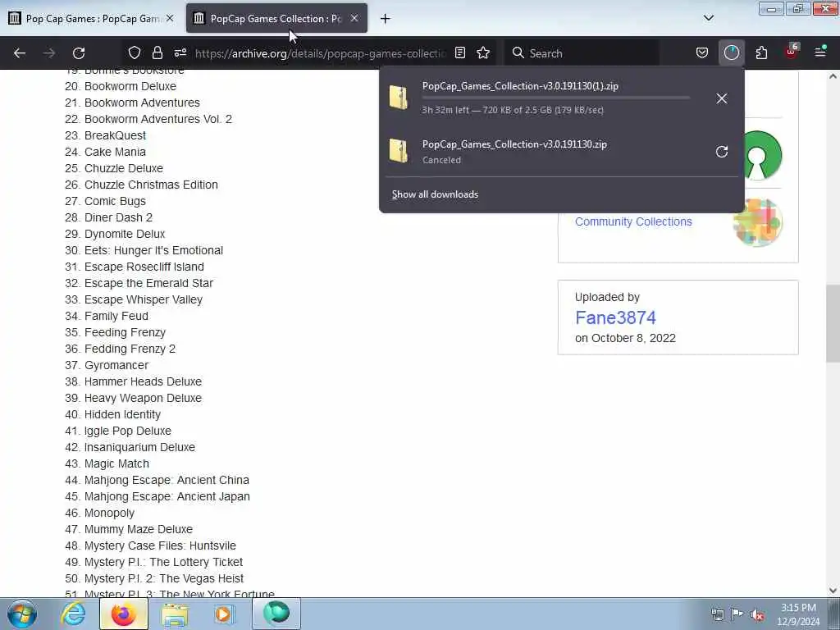Click the Search field
The image size is (840, 630).
[x=584, y=53]
